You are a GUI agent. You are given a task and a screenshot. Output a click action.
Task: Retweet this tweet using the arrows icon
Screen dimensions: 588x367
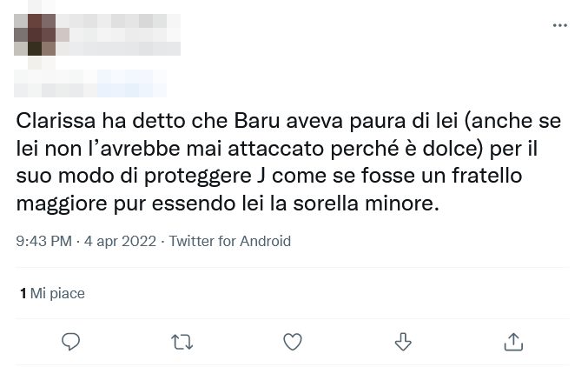[182, 342]
